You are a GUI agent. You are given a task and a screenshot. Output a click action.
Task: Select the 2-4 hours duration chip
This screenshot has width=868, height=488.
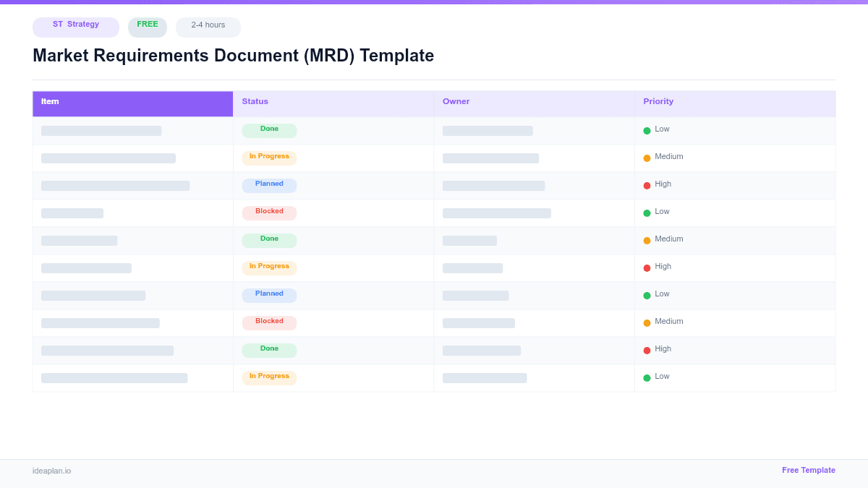(x=208, y=26)
